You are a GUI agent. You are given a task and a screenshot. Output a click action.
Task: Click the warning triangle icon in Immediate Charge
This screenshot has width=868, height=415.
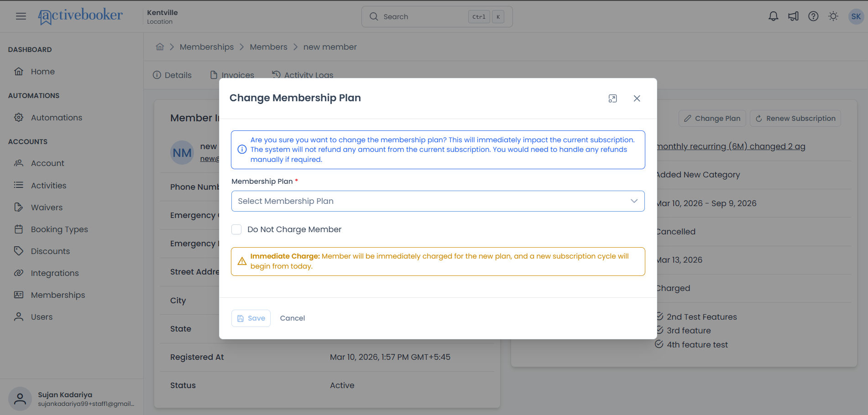242,261
